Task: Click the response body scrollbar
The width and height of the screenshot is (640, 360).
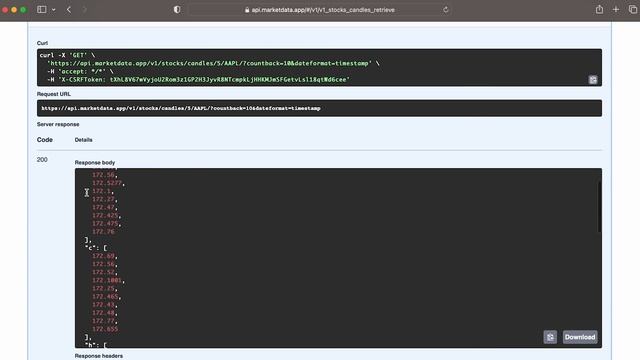Action: (599, 207)
